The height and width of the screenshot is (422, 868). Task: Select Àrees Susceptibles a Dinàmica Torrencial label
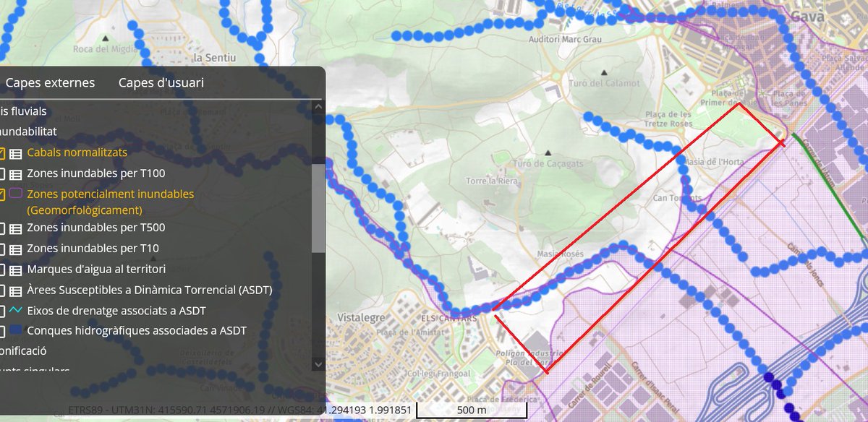[x=149, y=290]
